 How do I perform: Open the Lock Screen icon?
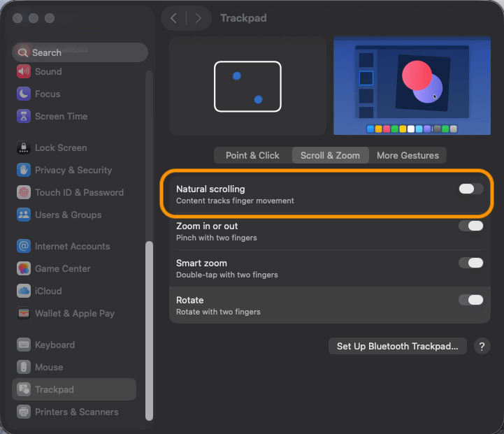[24, 147]
